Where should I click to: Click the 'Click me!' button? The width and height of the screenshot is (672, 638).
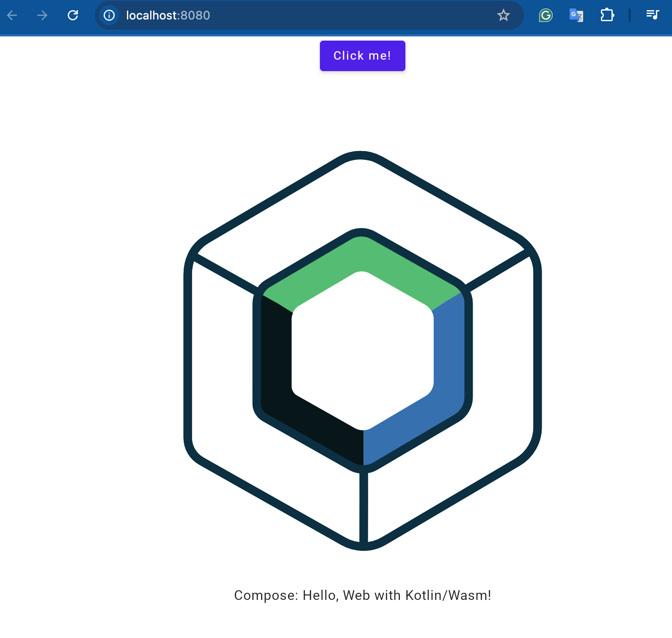click(362, 56)
